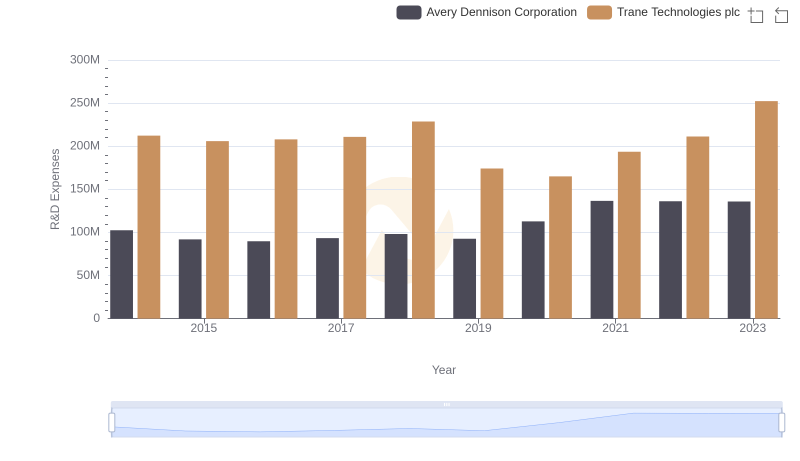
Task: Click the 250M y-axis label
Action: pos(85,103)
